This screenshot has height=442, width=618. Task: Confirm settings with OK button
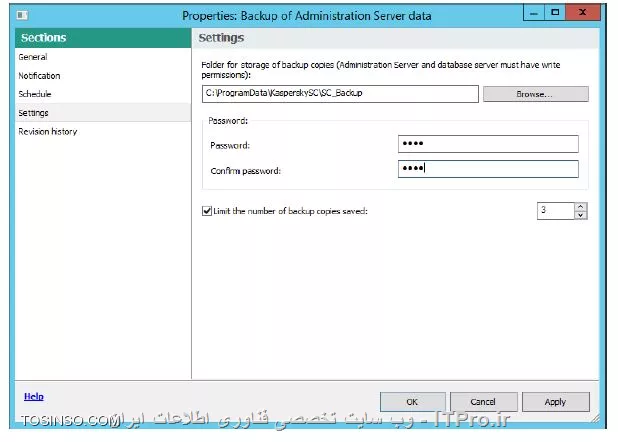click(x=413, y=402)
